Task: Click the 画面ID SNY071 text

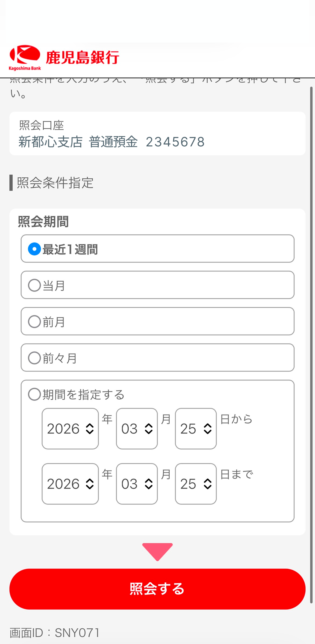Action: pos(55,633)
